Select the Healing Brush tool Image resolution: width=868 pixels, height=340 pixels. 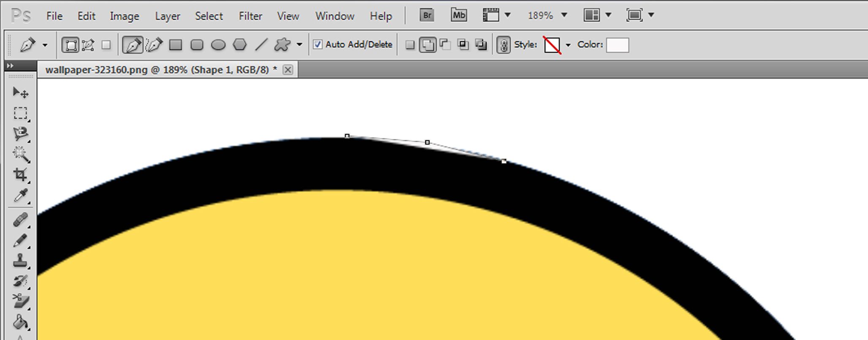pos(20,220)
